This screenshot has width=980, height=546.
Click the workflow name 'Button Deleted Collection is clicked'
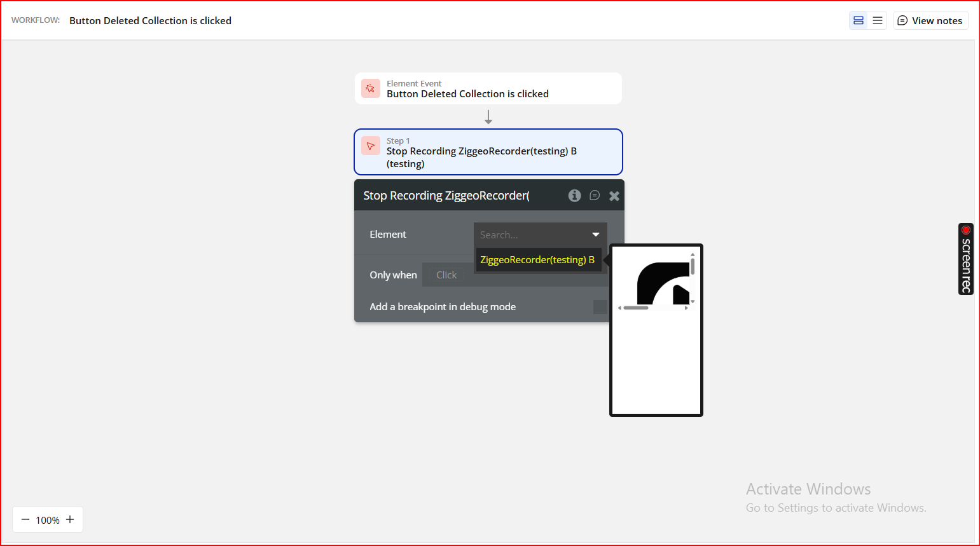pos(150,20)
